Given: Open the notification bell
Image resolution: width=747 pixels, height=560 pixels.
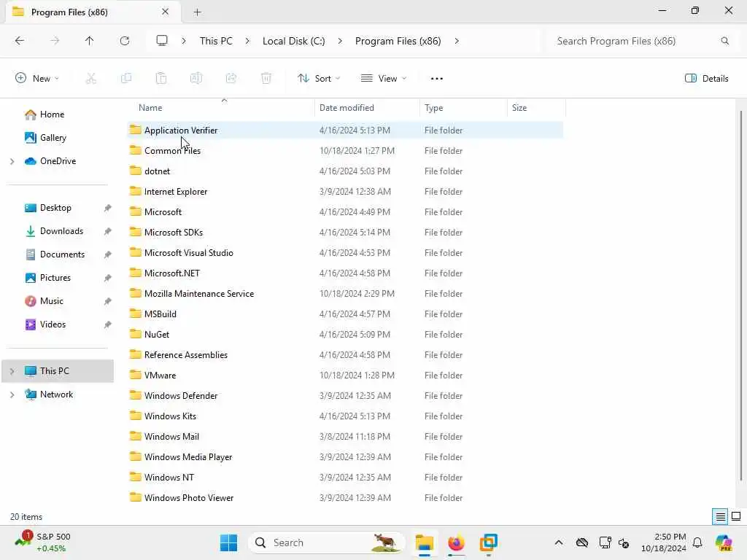Looking at the screenshot, I should pos(697,542).
